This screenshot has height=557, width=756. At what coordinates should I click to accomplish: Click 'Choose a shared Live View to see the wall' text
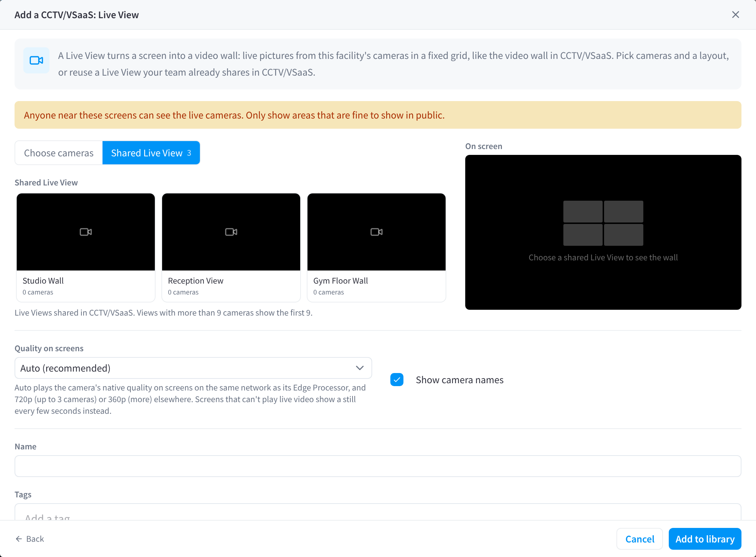pos(603,257)
